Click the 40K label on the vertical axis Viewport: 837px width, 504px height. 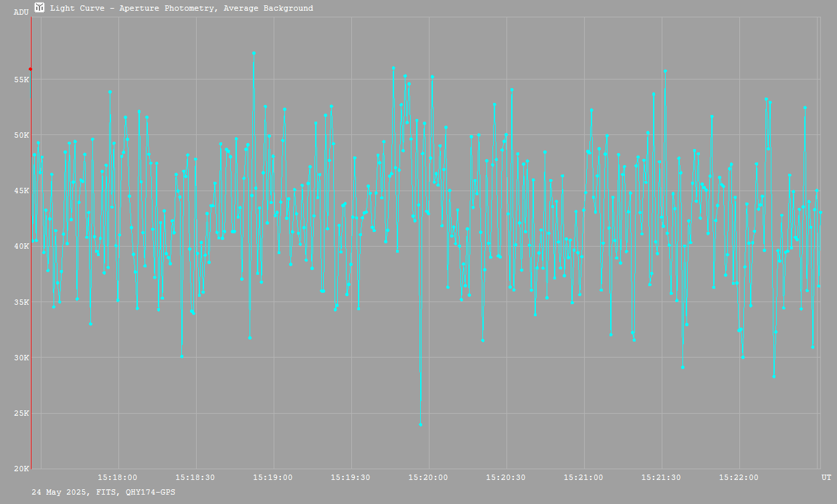[x=21, y=246]
